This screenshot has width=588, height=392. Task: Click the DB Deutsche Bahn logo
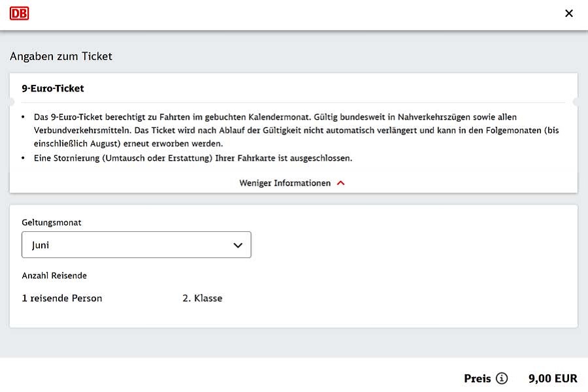coord(20,13)
